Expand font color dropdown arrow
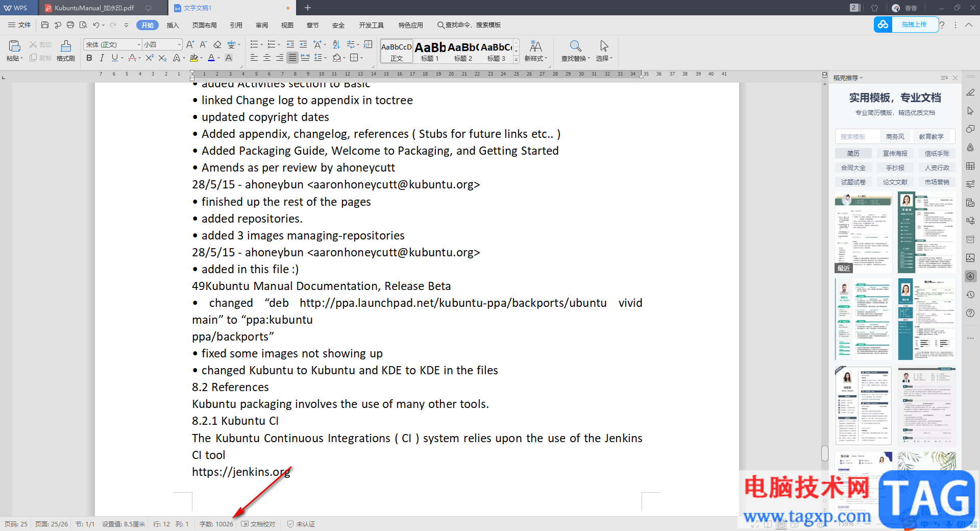The height and width of the screenshot is (531, 980). (218, 58)
